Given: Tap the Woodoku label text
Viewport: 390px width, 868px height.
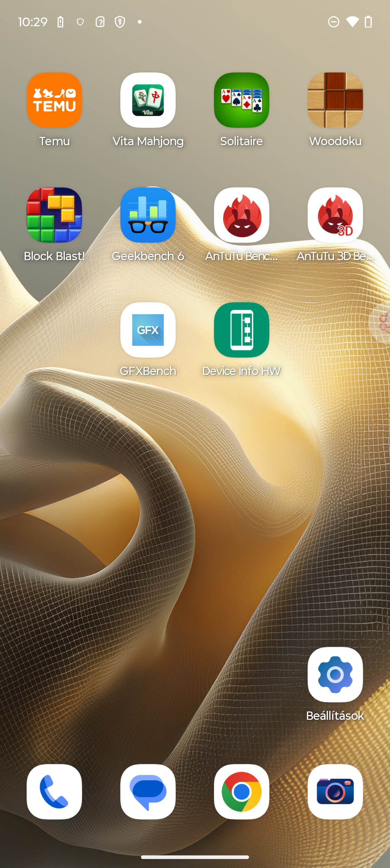Looking at the screenshot, I should pyautogui.click(x=335, y=141).
